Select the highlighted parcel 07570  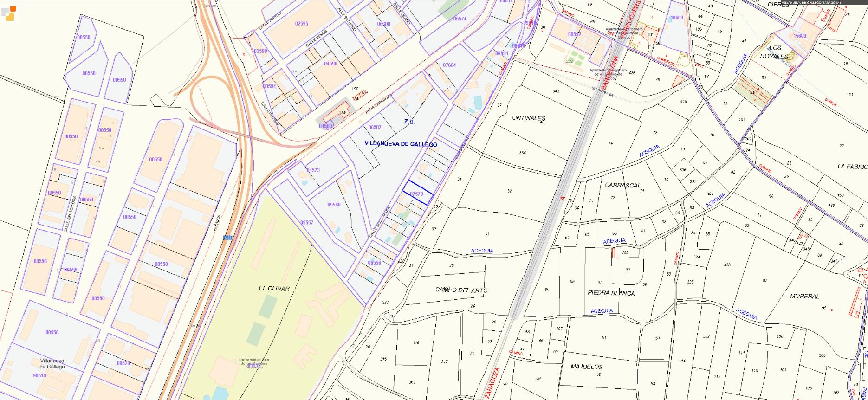417,194
